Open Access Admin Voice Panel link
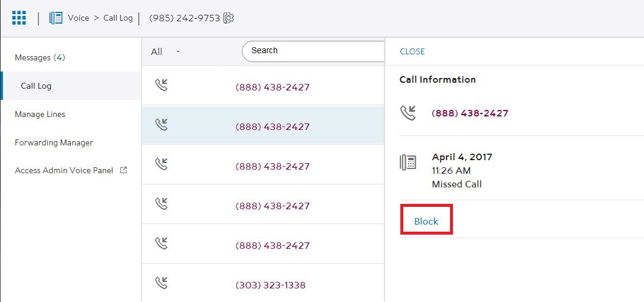Screen dimensions: 644x302 pyautogui.click(x=64, y=170)
